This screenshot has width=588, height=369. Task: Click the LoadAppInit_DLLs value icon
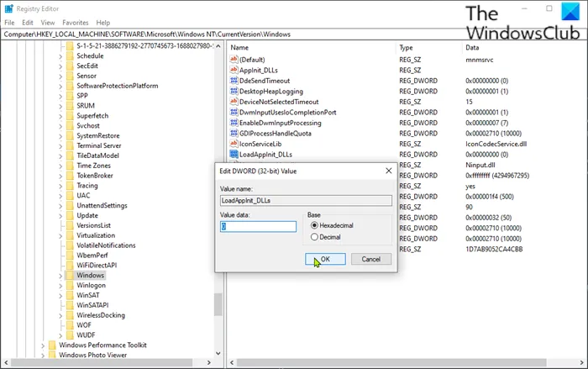pyautogui.click(x=234, y=155)
